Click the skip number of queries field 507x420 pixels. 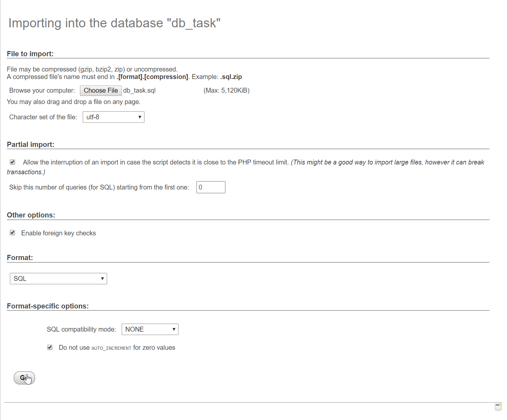(211, 187)
